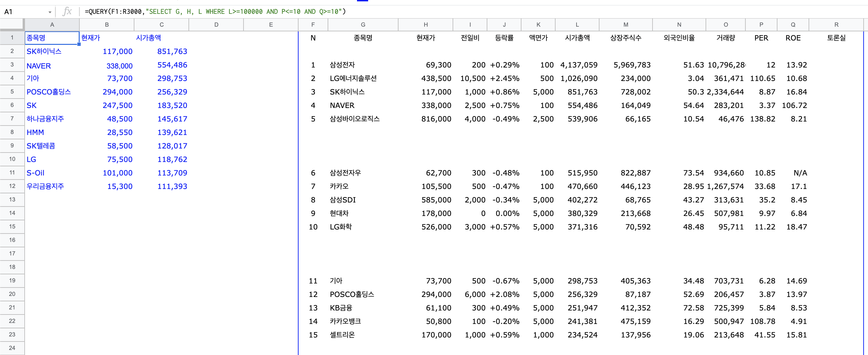Viewport: 868px width, 355px height.
Task: Click the 외국인비율 header cell
Action: click(x=679, y=38)
